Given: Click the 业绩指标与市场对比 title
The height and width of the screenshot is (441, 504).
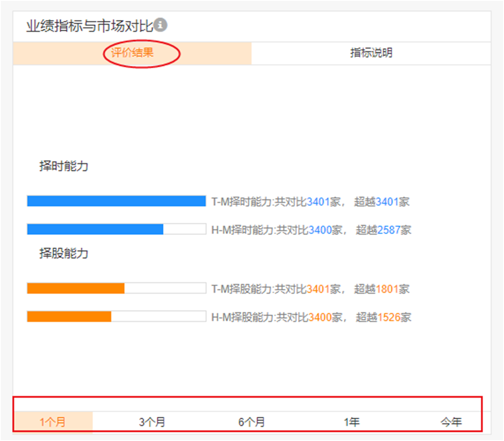Looking at the screenshot, I should pos(89,25).
